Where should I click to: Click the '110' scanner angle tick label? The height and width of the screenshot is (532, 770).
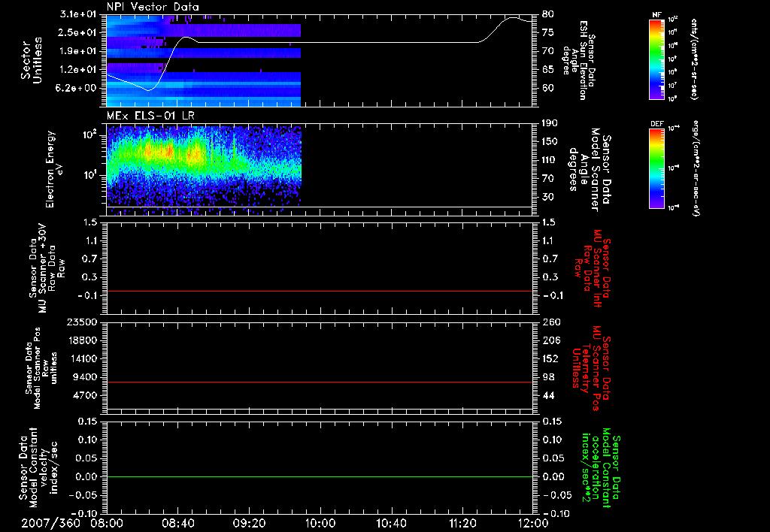coord(550,160)
